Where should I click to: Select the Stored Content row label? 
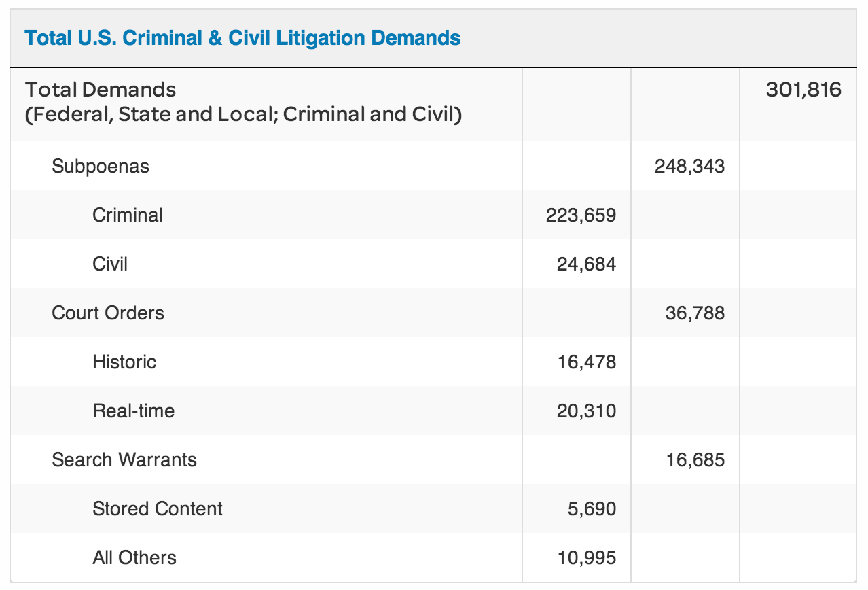click(158, 508)
